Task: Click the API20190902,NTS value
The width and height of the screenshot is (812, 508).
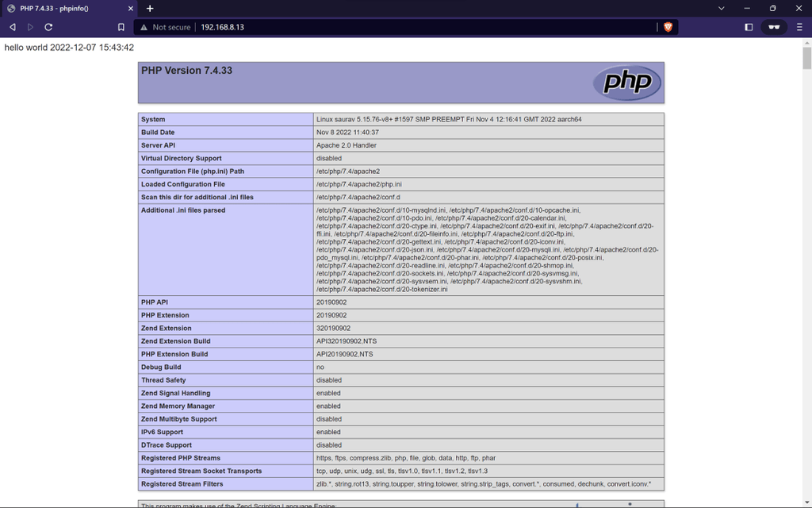Action: tap(344, 354)
